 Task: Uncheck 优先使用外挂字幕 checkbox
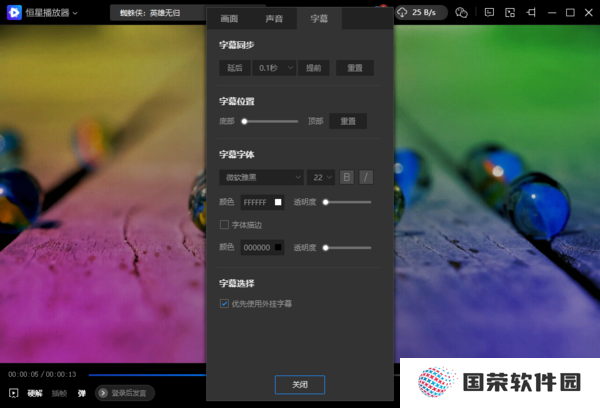(224, 304)
